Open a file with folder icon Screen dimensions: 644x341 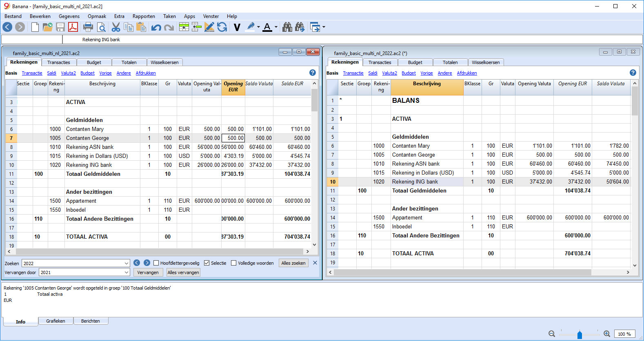(48, 27)
